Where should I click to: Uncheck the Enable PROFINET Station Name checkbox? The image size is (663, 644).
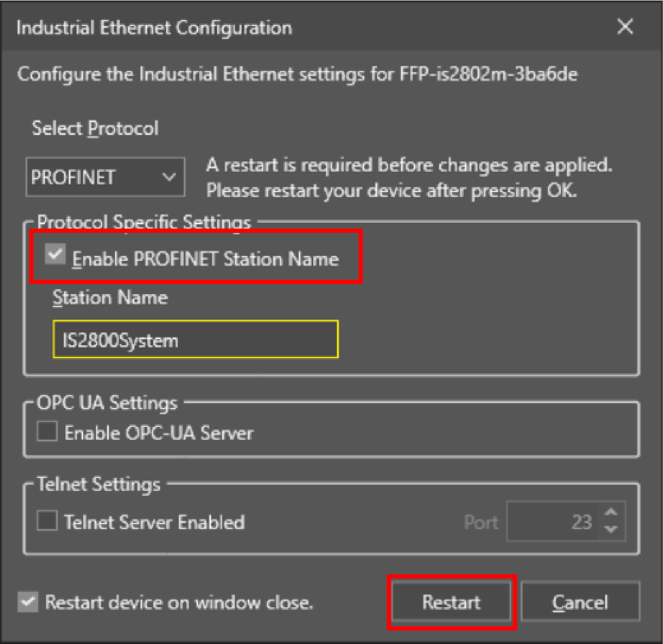tap(55, 254)
